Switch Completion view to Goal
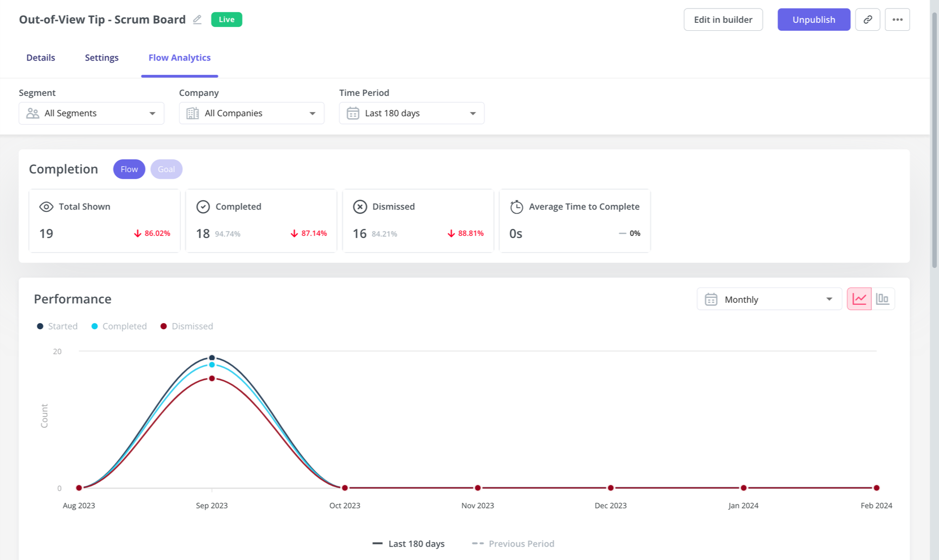Image resolution: width=939 pixels, height=560 pixels. tap(166, 169)
